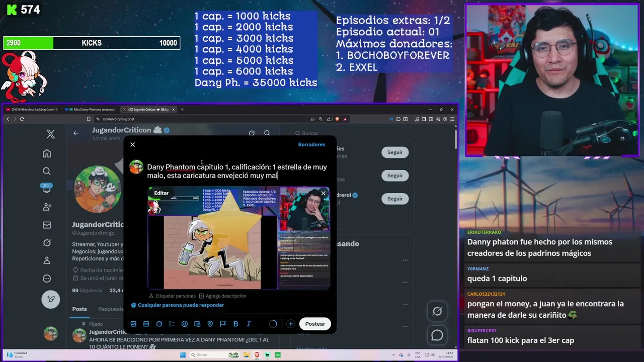Switch to the Posts tab on profile
This screenshot has height=362, width=644.
(79, 309)
